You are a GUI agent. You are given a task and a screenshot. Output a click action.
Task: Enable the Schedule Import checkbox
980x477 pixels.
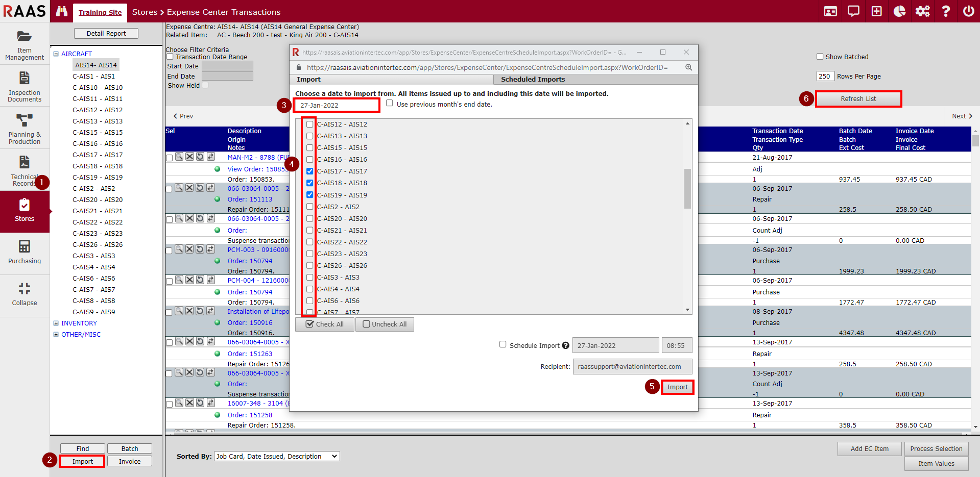click(x=503, y=345)
